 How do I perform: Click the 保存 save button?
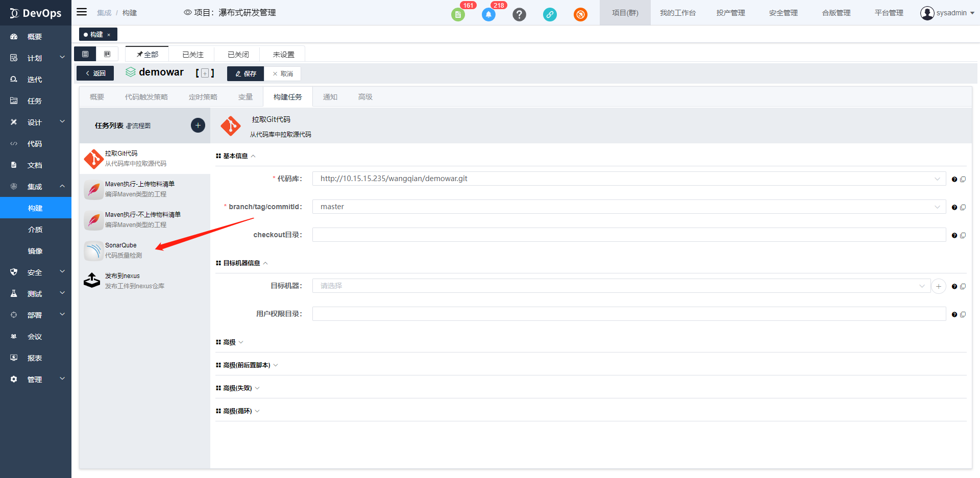click(246, 74)
